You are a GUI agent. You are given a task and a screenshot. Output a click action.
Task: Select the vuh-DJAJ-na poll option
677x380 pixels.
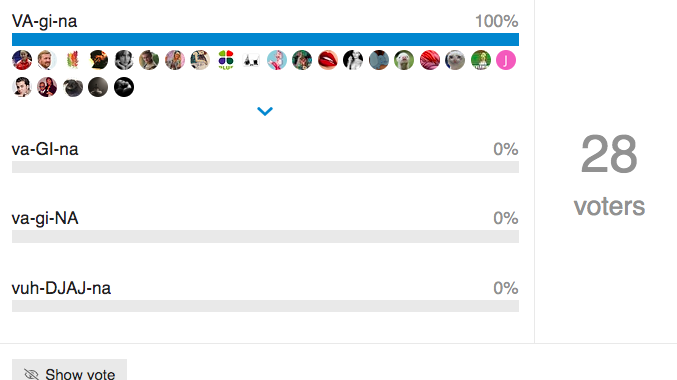click(61, 288)
